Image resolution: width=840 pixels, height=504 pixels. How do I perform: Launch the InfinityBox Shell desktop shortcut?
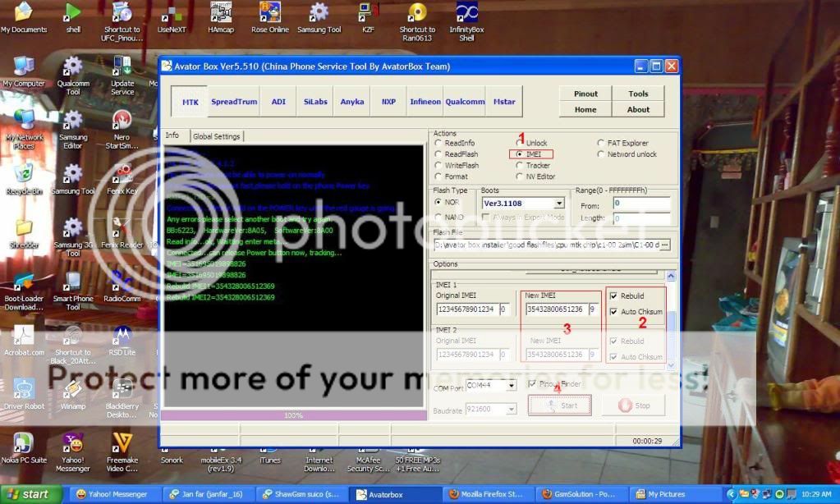(x=466, y=14)
